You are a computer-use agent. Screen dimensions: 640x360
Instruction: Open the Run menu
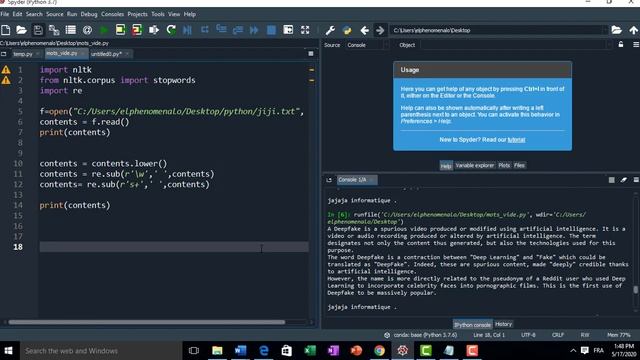[72, 14]
